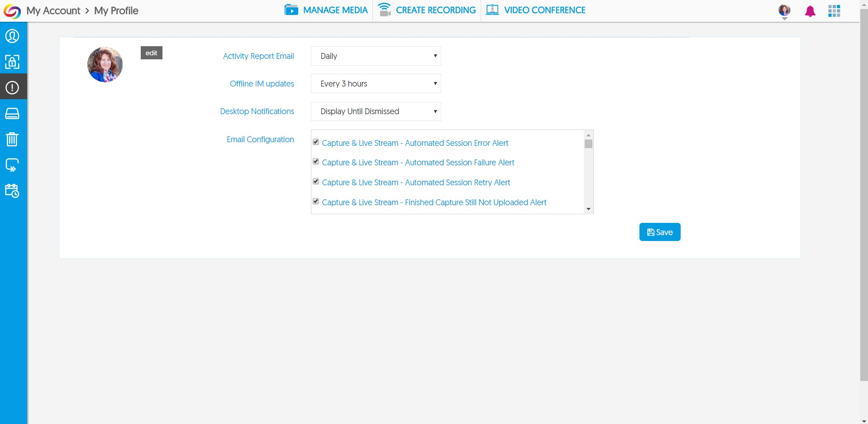Viewport: 868px width, 424px height.
Task: Open the calendar clock icon in sidebar
Action: pyautogui.click(x=12, y=191)
